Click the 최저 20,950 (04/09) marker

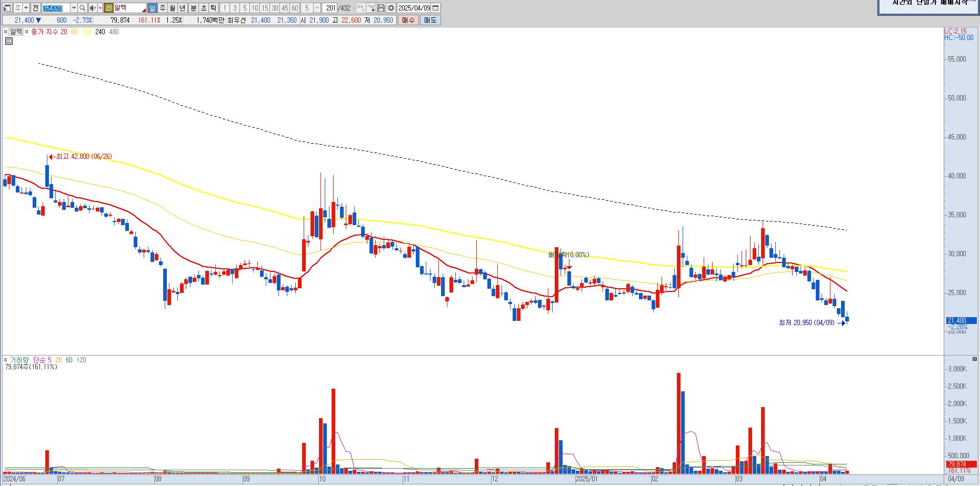click(812, 322)
